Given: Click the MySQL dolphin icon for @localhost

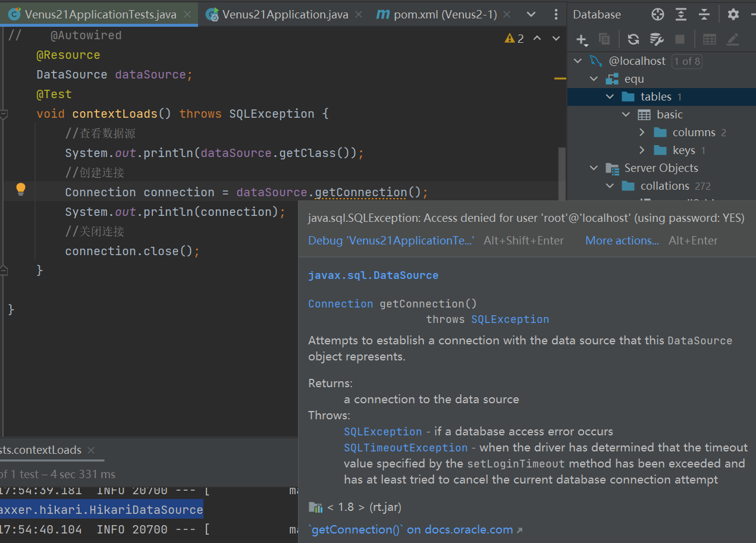Looking at the screenshot, I should [x=596, y=61].
